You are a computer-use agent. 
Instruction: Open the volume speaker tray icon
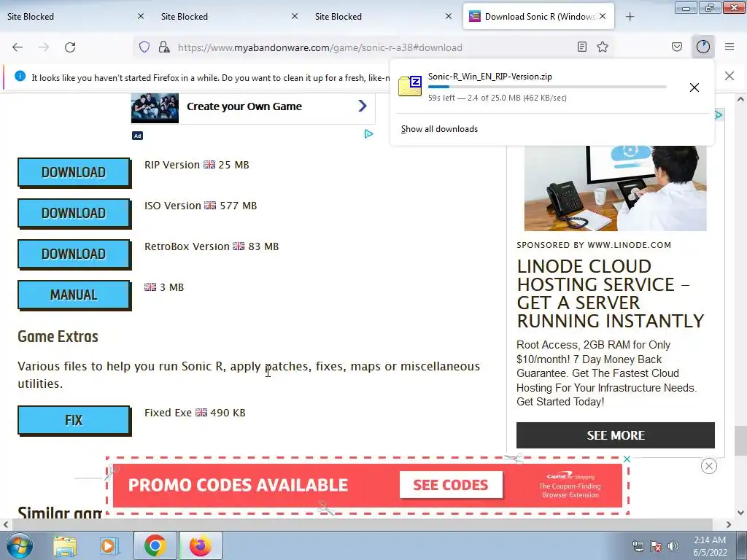[x=673, y=546]
